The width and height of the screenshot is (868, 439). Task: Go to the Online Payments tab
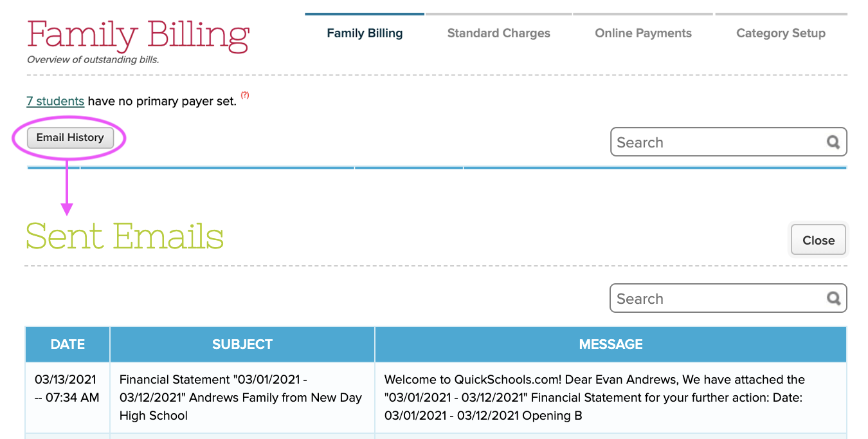coord(643,33)
